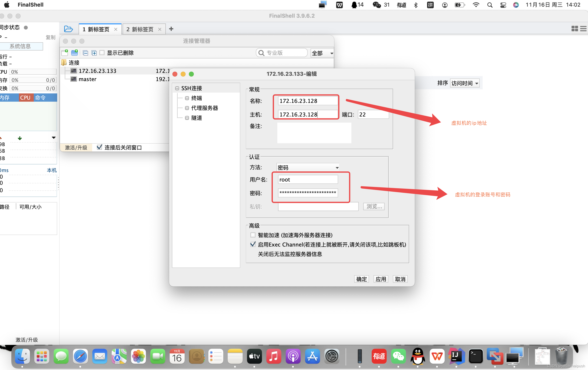Close tab 1 新标签页 with its x

point(116,29)
